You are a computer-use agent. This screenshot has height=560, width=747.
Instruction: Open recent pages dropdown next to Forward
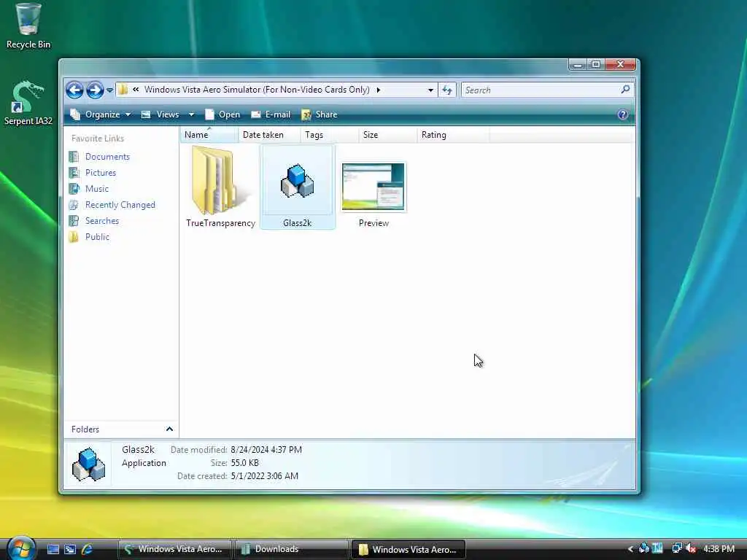tap(109, 90)
